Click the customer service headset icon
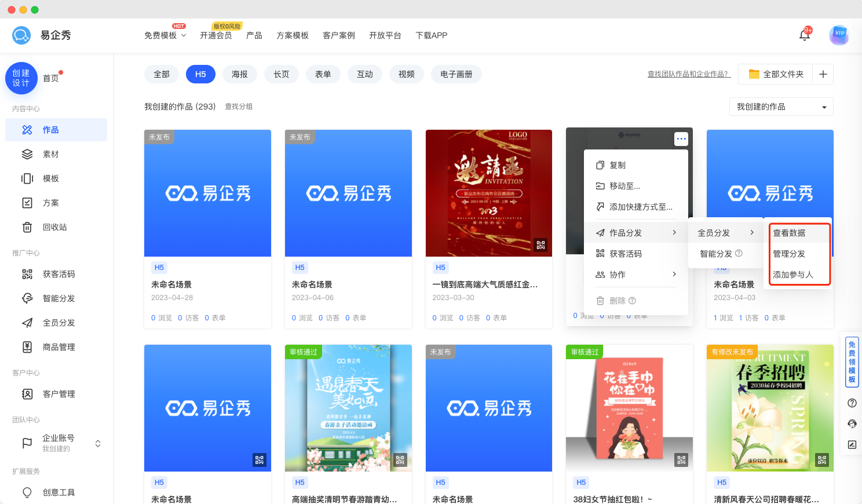The width and height of the screenshot is (862, 504). tap(852, 424)
